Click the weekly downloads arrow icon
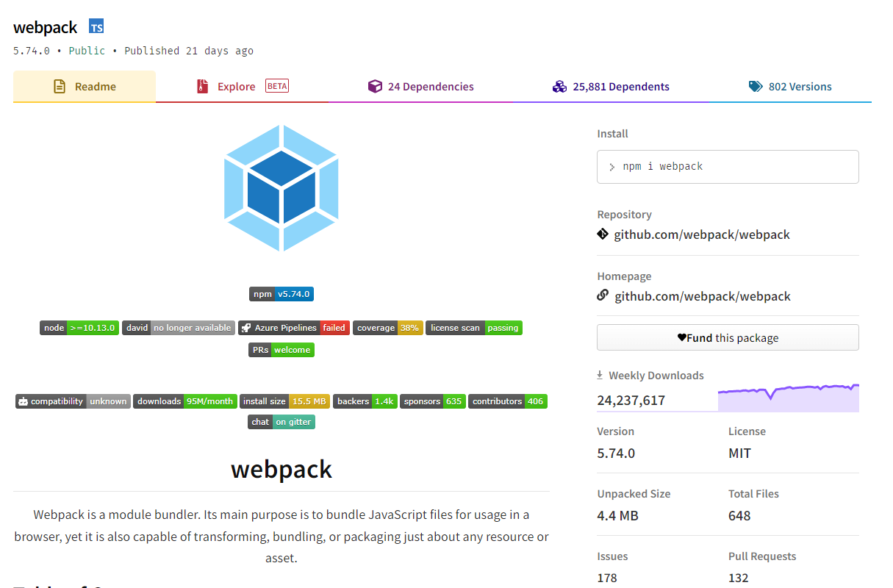The image size is (893, 588). [600, 375]
